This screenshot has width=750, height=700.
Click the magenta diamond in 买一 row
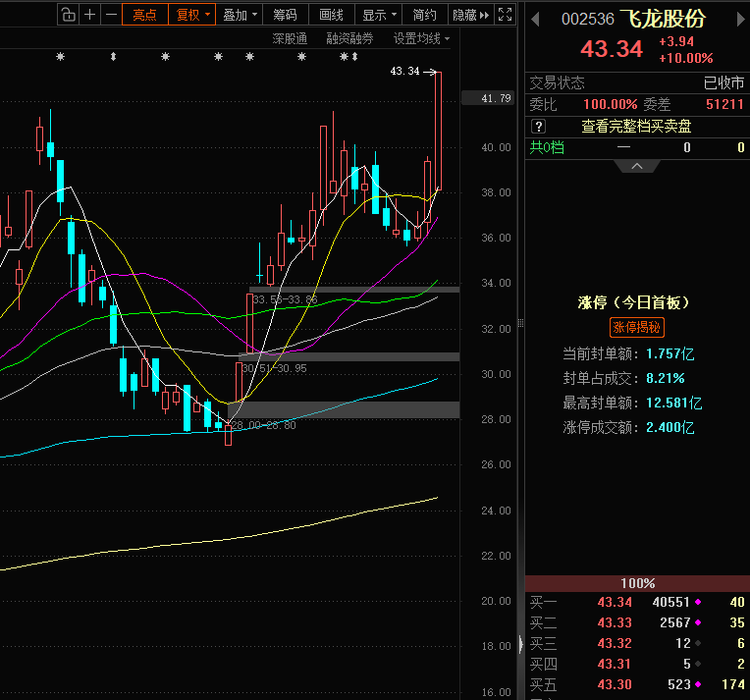pyautogui.click(x=698, y=602)
